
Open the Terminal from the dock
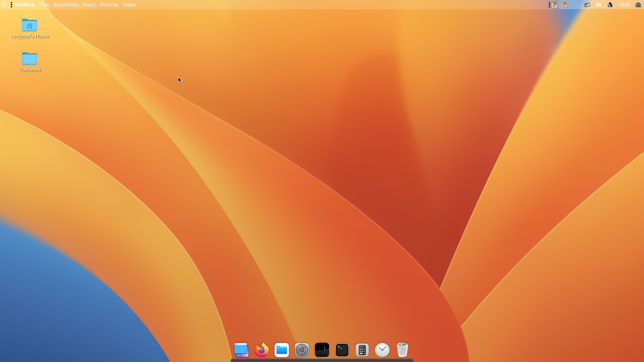tap(342, 350)
